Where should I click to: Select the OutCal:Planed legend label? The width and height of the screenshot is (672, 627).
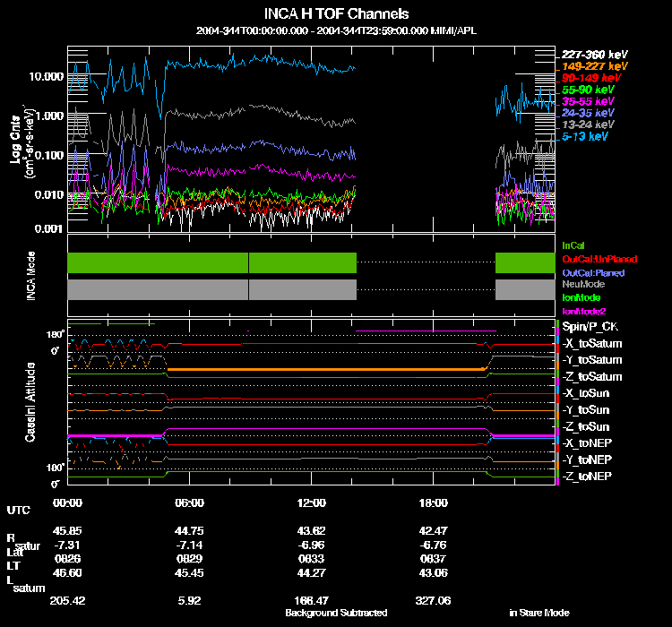[x=593, y=273]
